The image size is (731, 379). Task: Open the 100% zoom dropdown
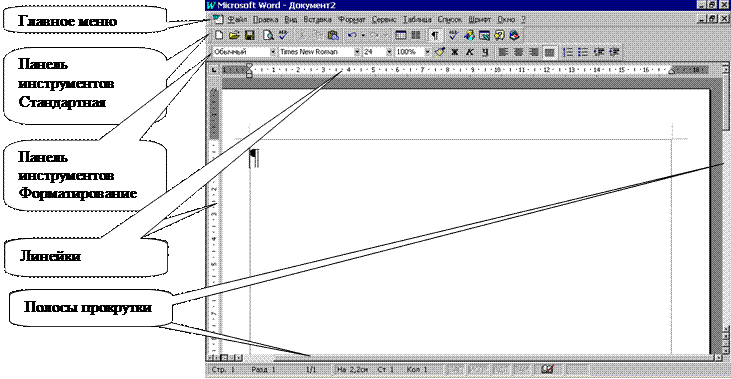(427, 52)
